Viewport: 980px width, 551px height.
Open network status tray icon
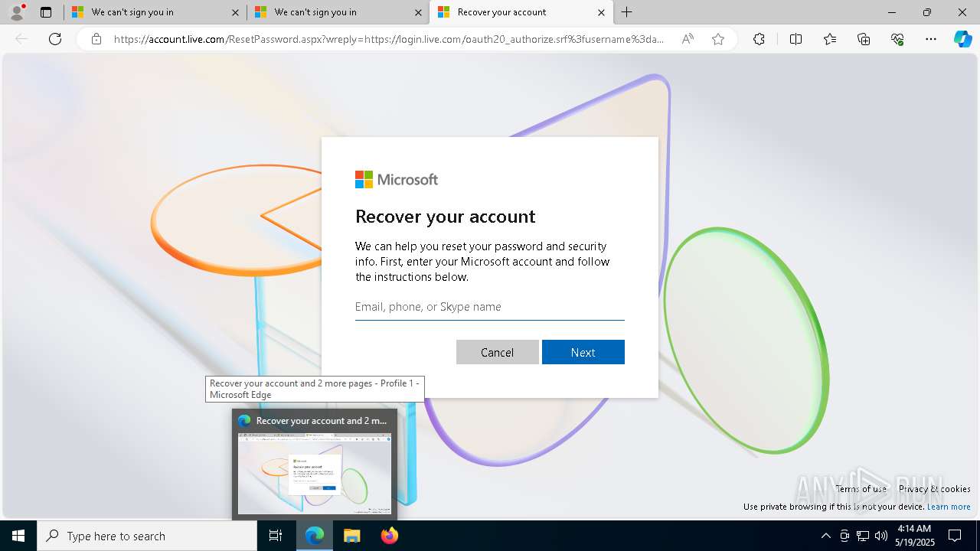863,536
